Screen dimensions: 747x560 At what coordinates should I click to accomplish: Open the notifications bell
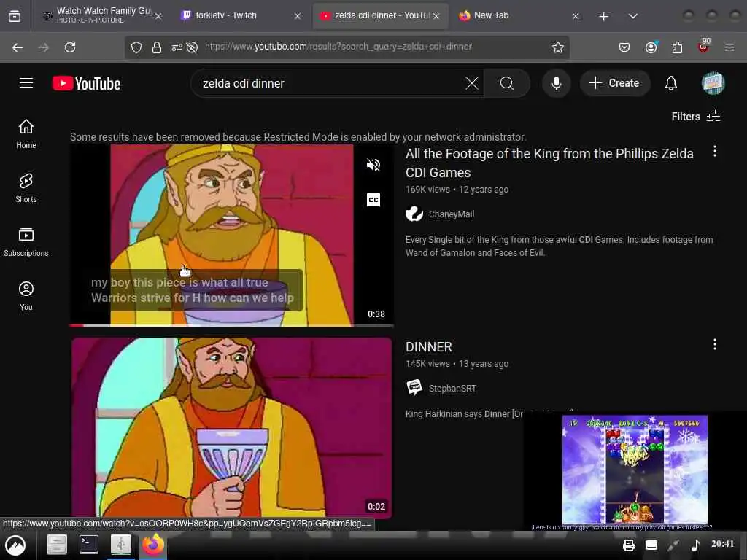pos(671,83)
